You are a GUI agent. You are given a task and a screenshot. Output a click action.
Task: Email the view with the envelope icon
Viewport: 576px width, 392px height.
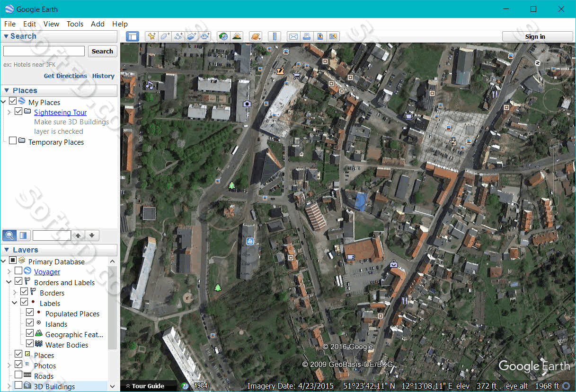click(x=293, y=36)
